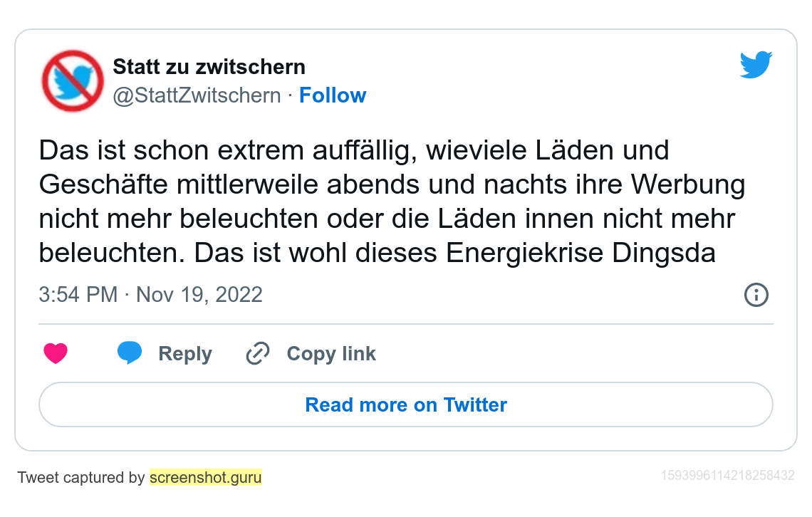
Task: Click the Statt zu zwitschern profile avatar
Action: coord(72,80)
